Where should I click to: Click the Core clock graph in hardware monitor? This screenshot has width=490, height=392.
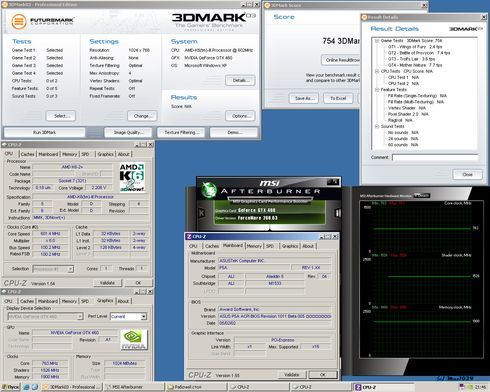(421, 226)
